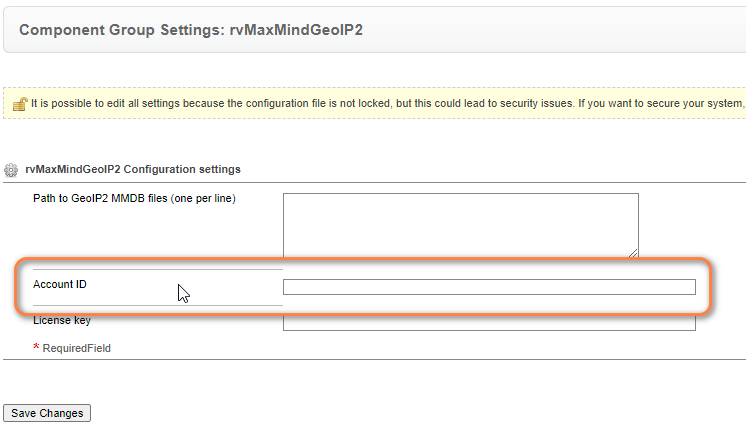This screenshot has width=746, height=427.
Task: Click the Component Group Settings page title
Action: 191,30
